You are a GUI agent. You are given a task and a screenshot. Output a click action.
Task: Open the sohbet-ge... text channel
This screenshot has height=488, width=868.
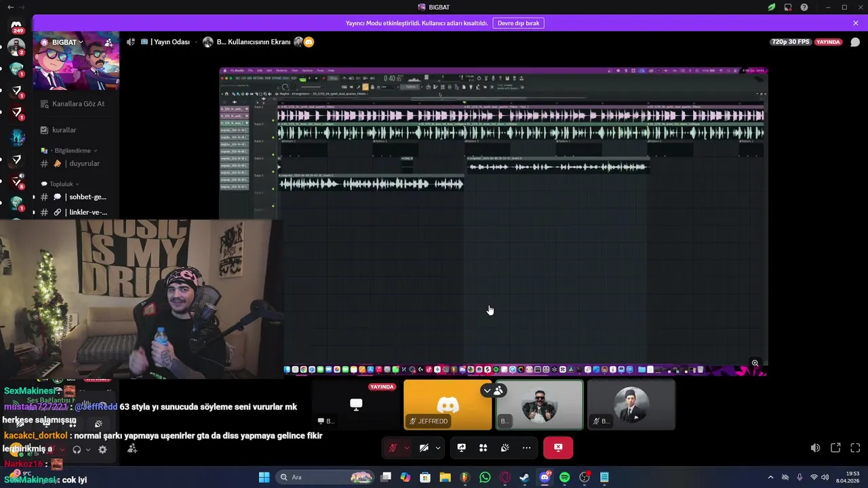point(75,197)
